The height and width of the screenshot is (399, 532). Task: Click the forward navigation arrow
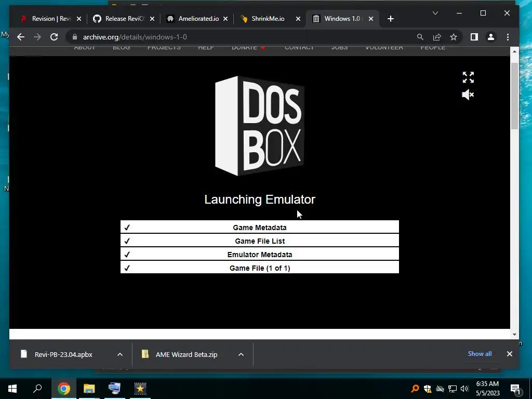37,37
